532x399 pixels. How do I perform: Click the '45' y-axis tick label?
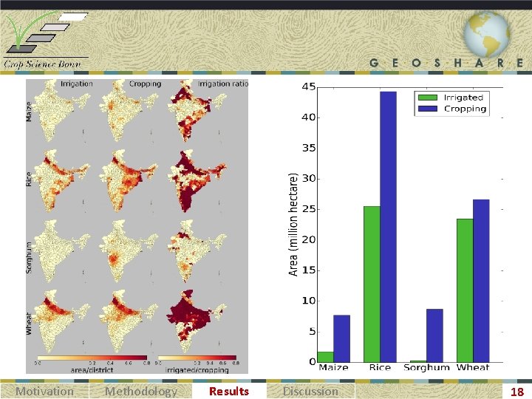coord(308,87)
